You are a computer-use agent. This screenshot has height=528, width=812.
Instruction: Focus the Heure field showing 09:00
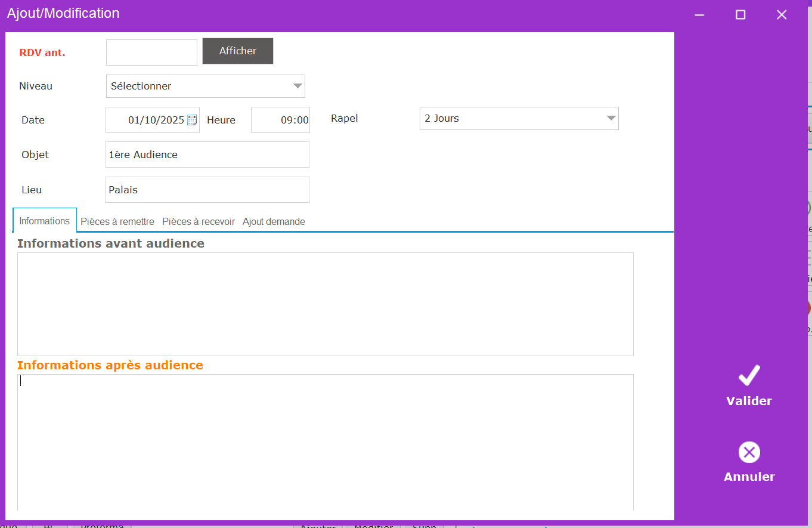coord(280,120)
